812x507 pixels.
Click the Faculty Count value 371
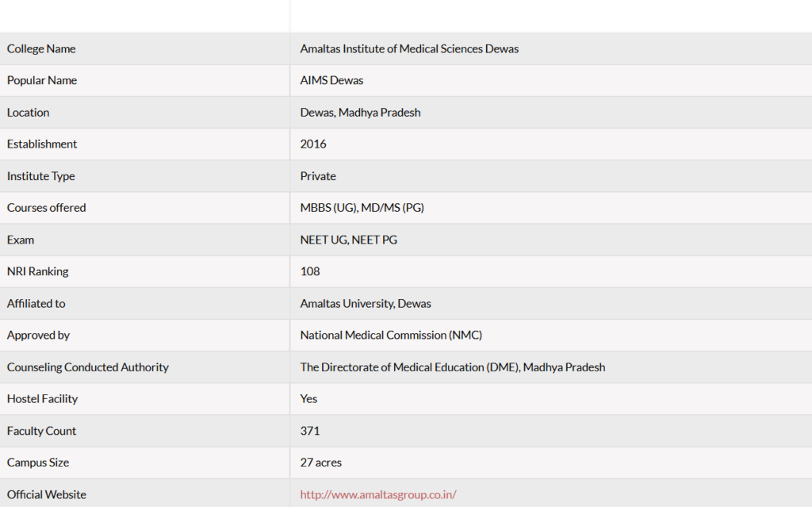click(x=310, y=431)
